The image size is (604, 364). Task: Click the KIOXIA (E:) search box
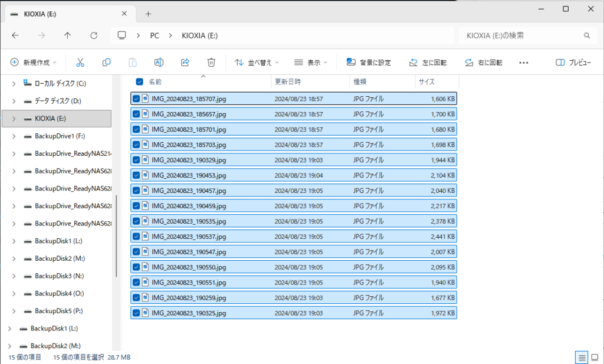tap(519, 35)
